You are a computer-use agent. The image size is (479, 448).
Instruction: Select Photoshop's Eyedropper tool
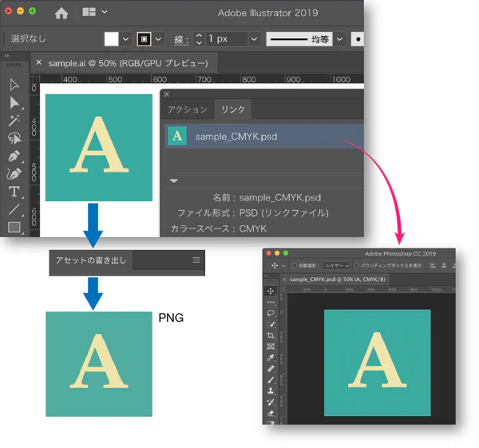coord(271,358)
